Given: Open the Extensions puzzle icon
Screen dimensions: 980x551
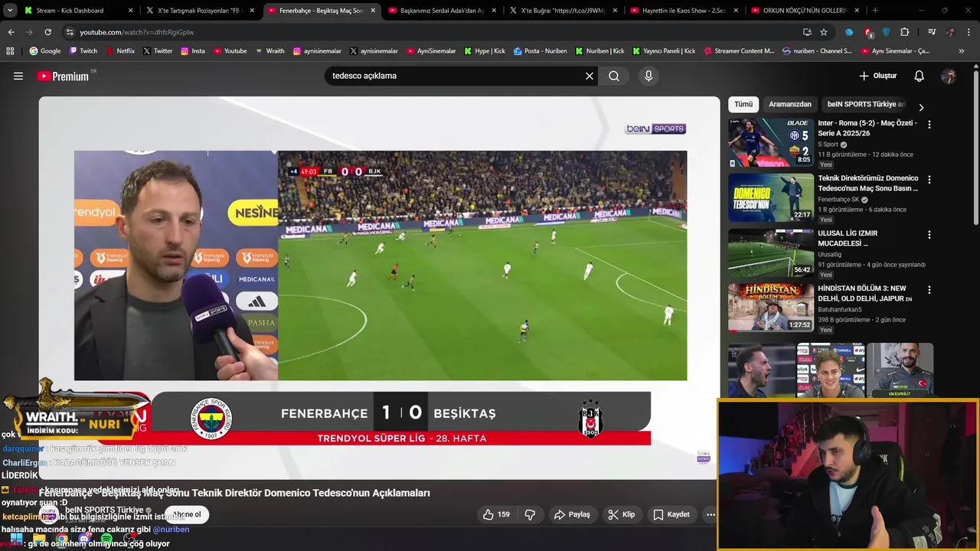Looking at the screenshot, I should (905, 32).
